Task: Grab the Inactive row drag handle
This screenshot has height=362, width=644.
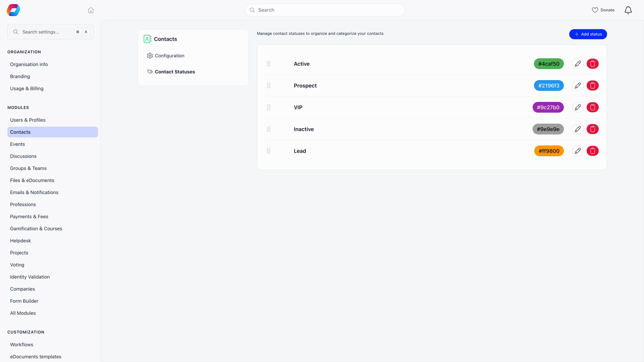Action: click(269, 129)
